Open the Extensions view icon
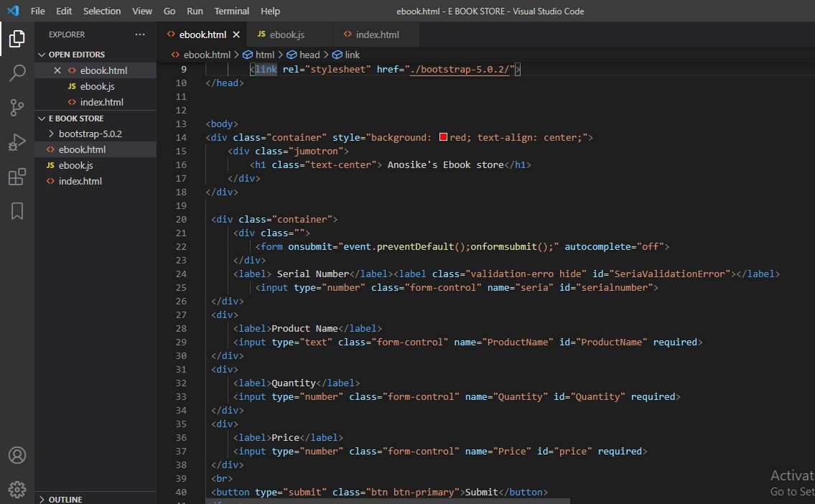Image resolution: width=815 pixels, height=504 pixels. coord(17,177)
